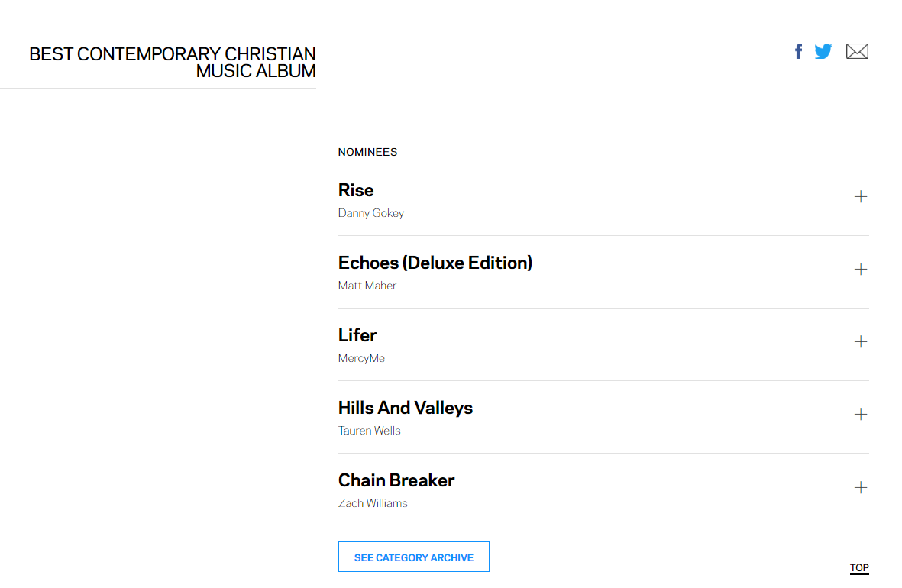Share page on Facebook
Screen dimensions: 902x588
click(x=798, y=51)
